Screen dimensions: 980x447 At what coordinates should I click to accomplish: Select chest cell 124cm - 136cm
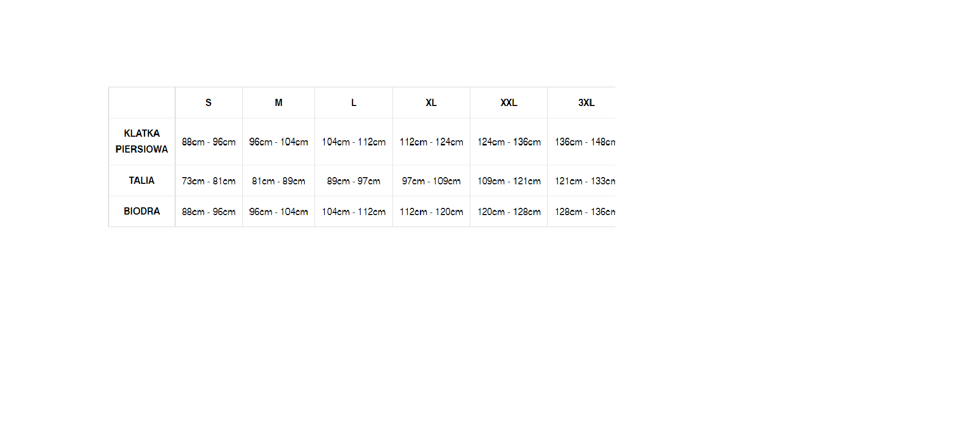(509, 142)
